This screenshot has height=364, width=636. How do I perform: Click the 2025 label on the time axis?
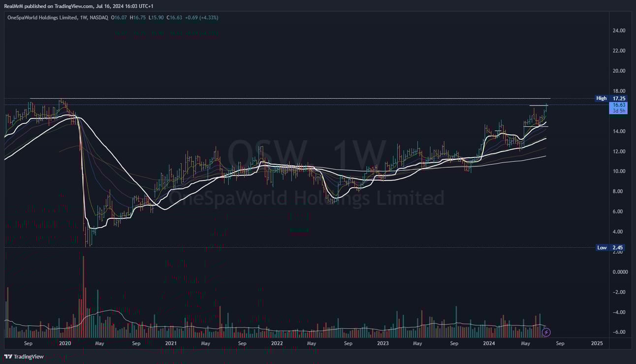click(x=597, y=343)
